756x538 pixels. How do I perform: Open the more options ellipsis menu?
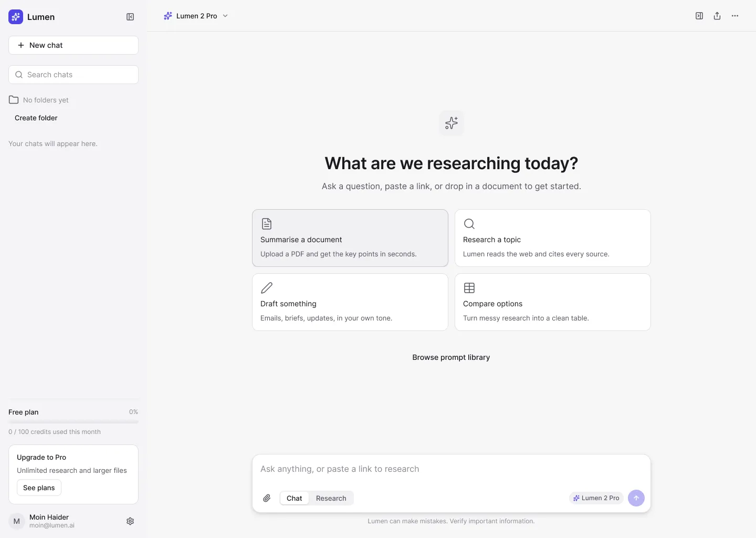(735, 16)
